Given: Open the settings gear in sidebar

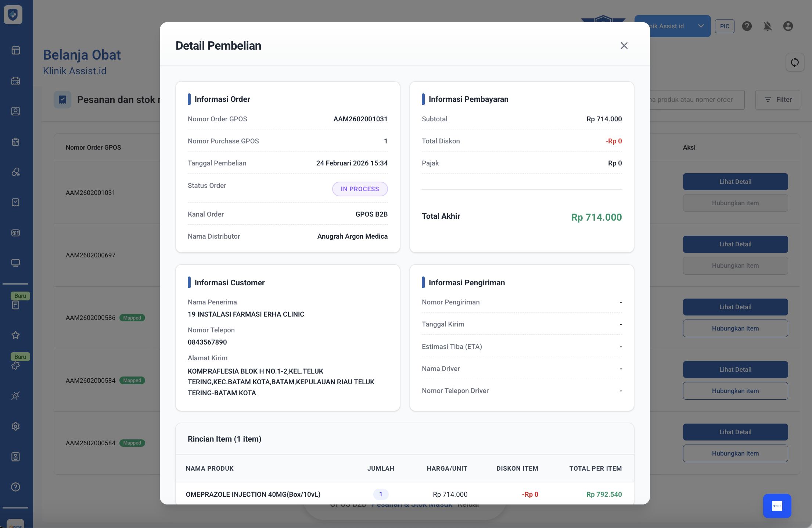Looking at the screenshot, I should point(15,426).
